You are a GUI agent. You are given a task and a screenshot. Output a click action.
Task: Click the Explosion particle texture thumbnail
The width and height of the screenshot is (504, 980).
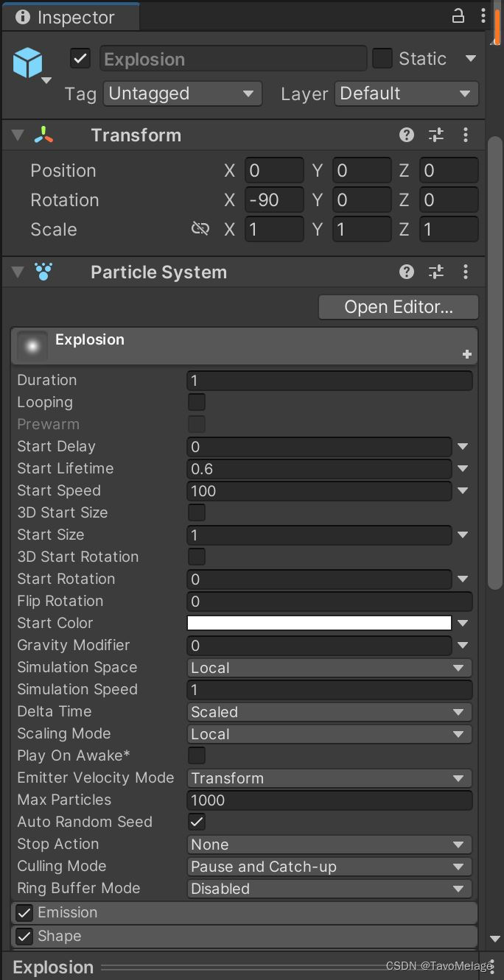point(32,345)
